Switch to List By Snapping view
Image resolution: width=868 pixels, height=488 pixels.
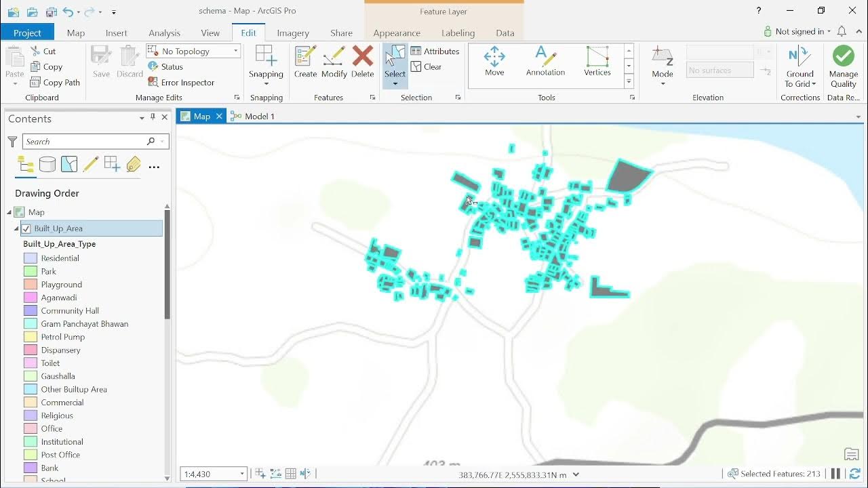(x=112, y=164)
